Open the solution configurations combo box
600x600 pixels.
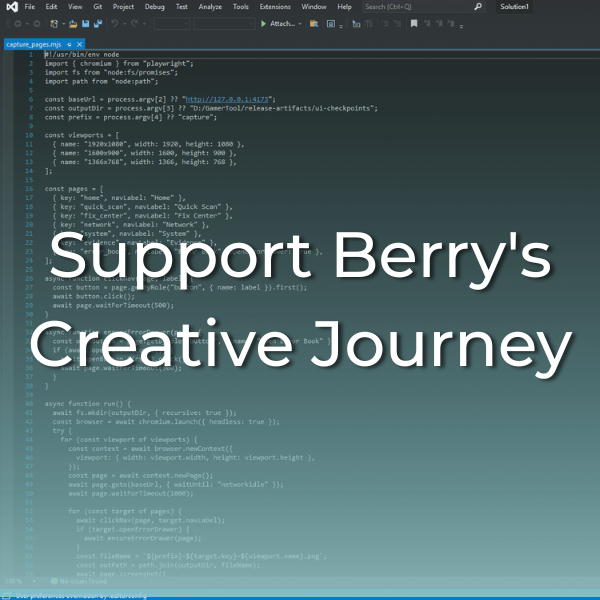[172, 24]
